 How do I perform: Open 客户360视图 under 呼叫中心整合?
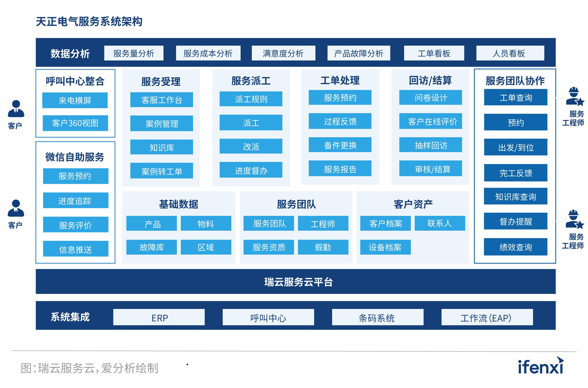(x=75, y=123)
